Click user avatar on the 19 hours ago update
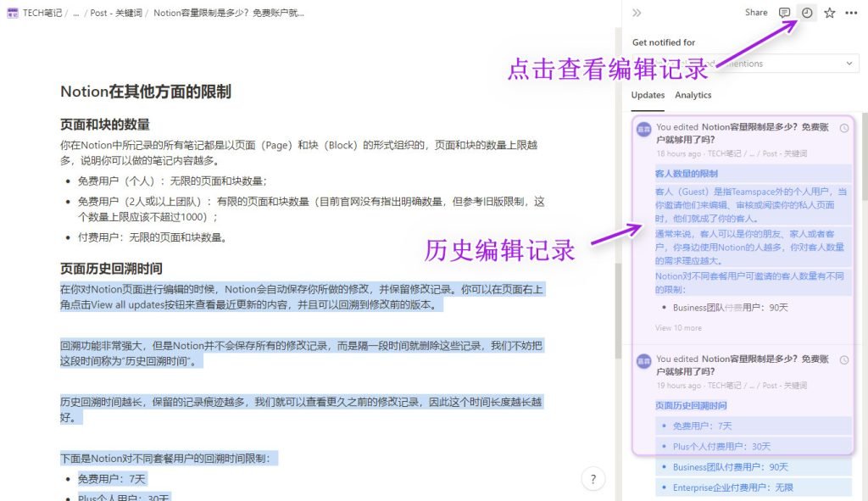Image resolution: width=868 pixels, height=501 pixels. [x=644, y=361]
